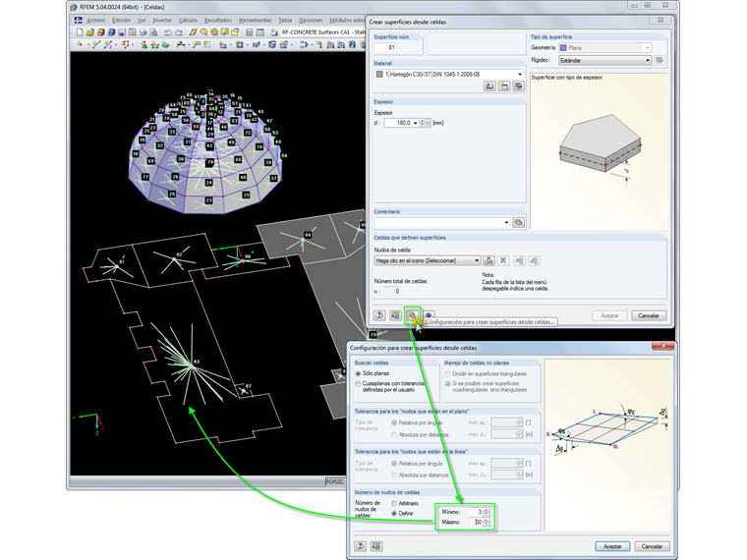Viewport: 747px width, 560px height.
Task: Click the Save diskette icon in RFEM toolbar
Action: tap(122, 32)
